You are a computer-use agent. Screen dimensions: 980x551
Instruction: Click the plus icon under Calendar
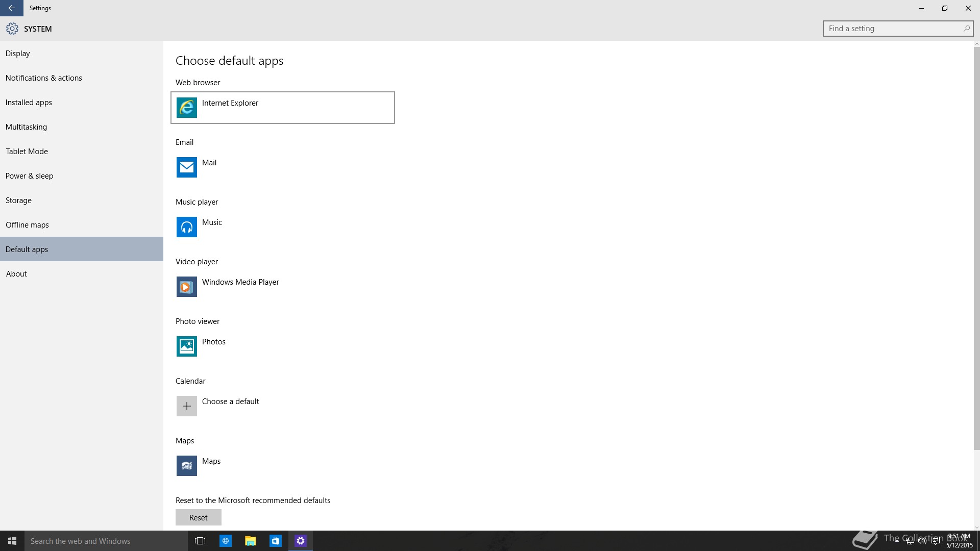tap(187, 406)
